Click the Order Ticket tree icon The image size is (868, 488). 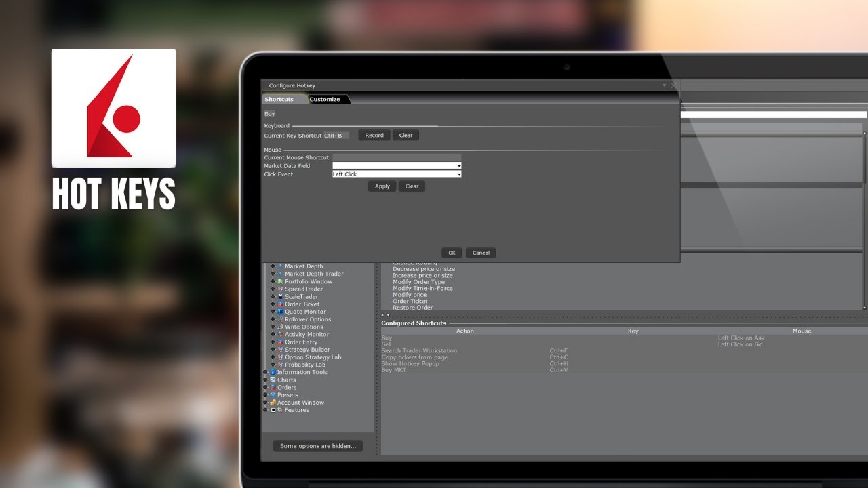(279, 304)
